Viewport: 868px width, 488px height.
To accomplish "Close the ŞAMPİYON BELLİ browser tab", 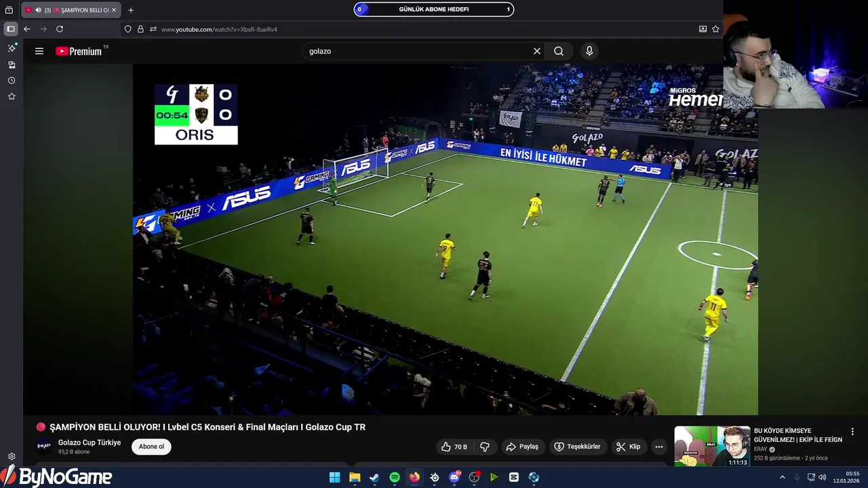I will (114, 10).
